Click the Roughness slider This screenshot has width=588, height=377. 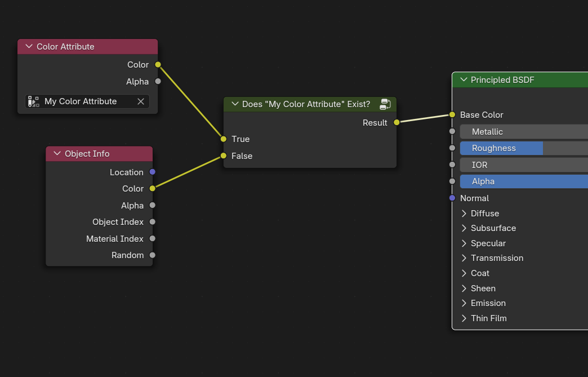pos(524,148)
